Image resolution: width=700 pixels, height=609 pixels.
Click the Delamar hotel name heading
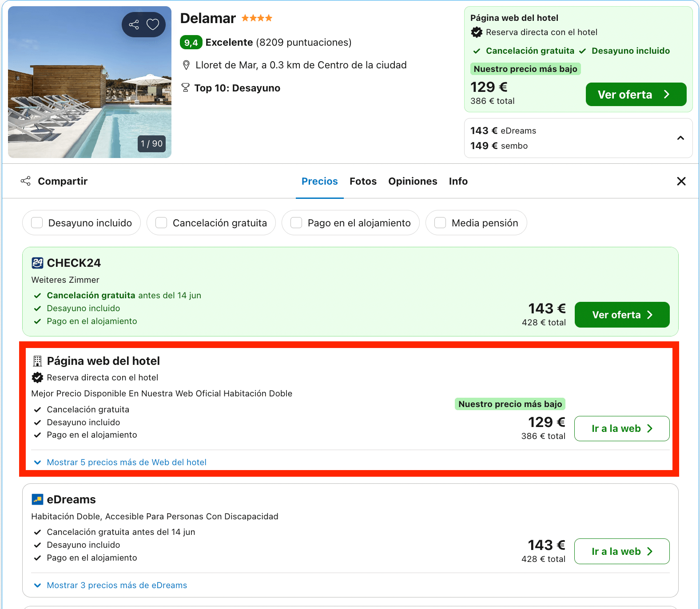click(x=208, y=18)
